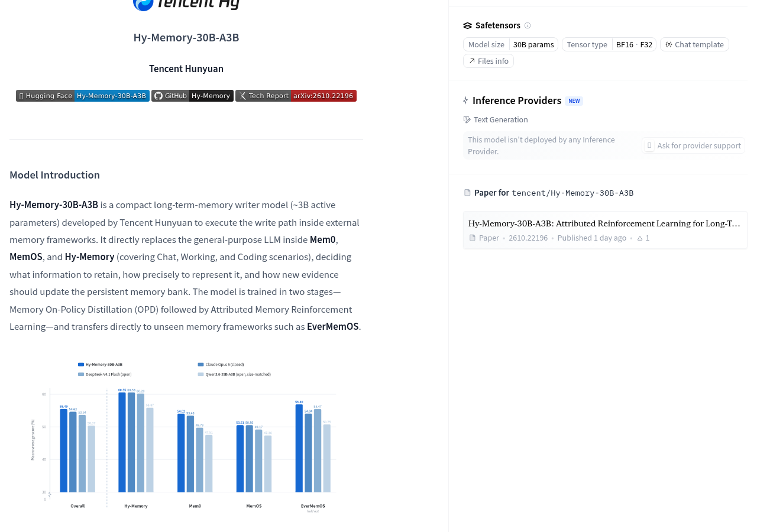Click the 'Safetensors' label

point(498,25)
